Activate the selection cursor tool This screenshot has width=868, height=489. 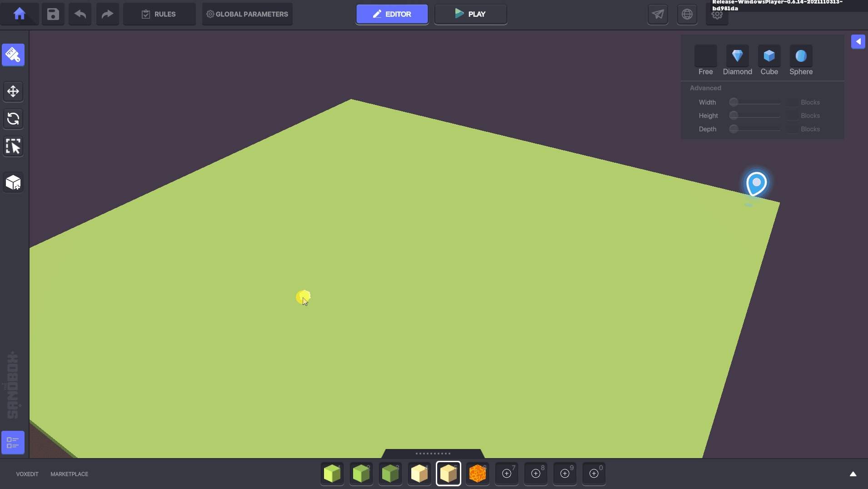tap(13, 146)
